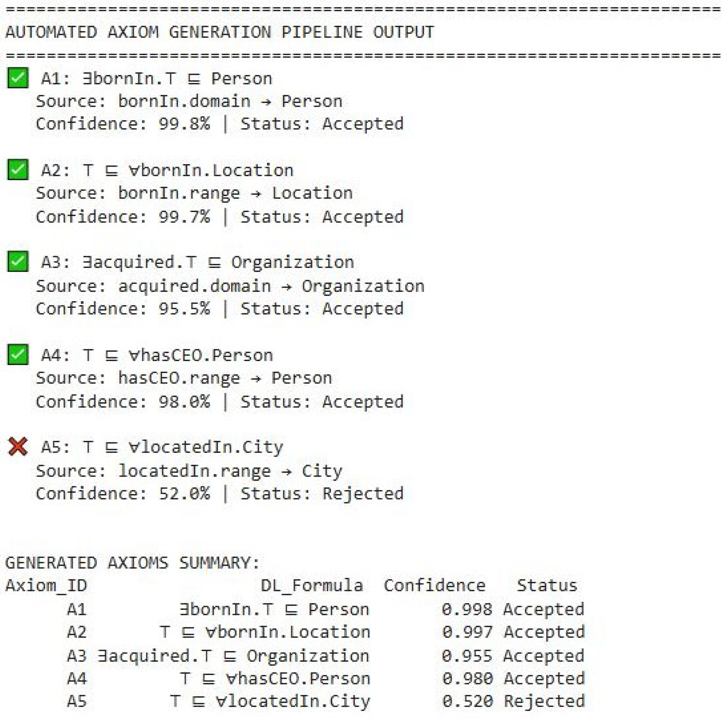
Task: Click the red X beside axiom A5
Action: pyautogui.click(x=18, y=447)
